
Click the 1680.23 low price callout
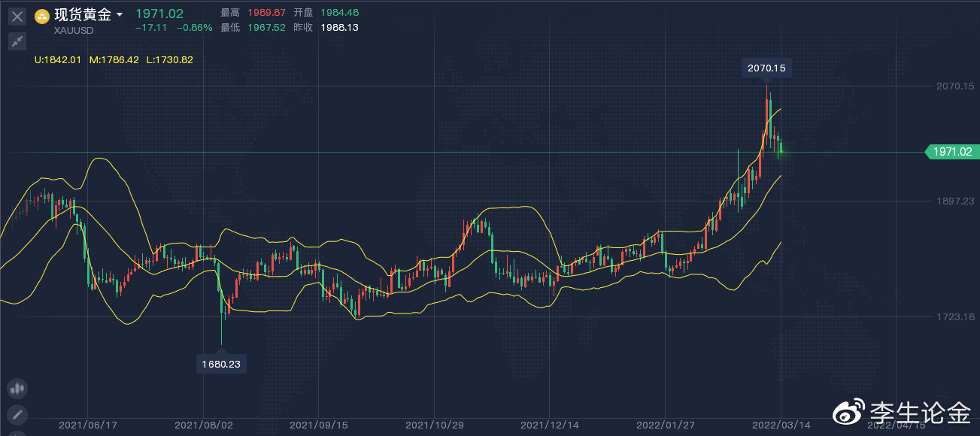[221, 364]
